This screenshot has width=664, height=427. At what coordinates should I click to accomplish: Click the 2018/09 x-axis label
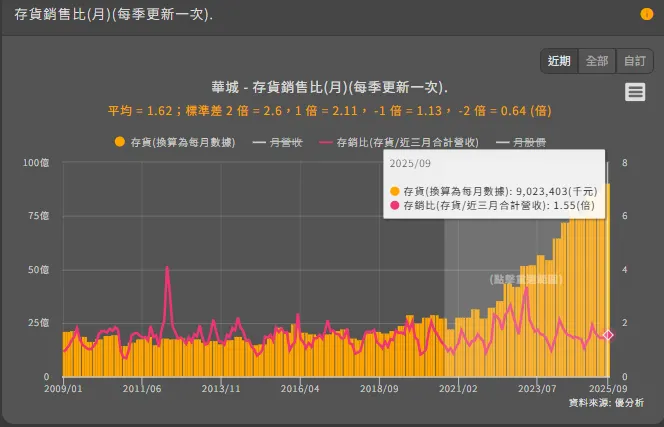tap(379, 388)
